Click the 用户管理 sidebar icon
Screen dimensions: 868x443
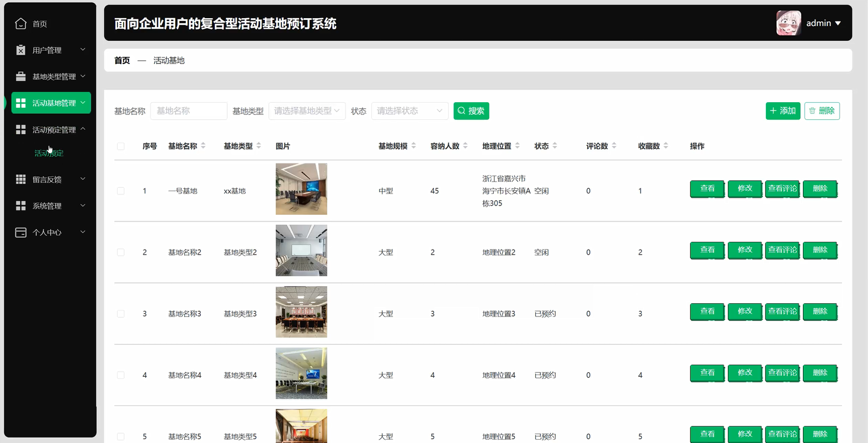point(20,50)
